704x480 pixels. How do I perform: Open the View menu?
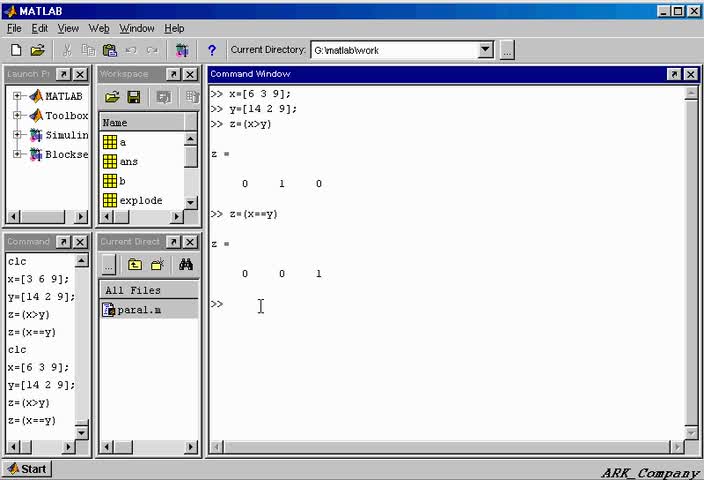pyautogui.click(x=68, y=28)
